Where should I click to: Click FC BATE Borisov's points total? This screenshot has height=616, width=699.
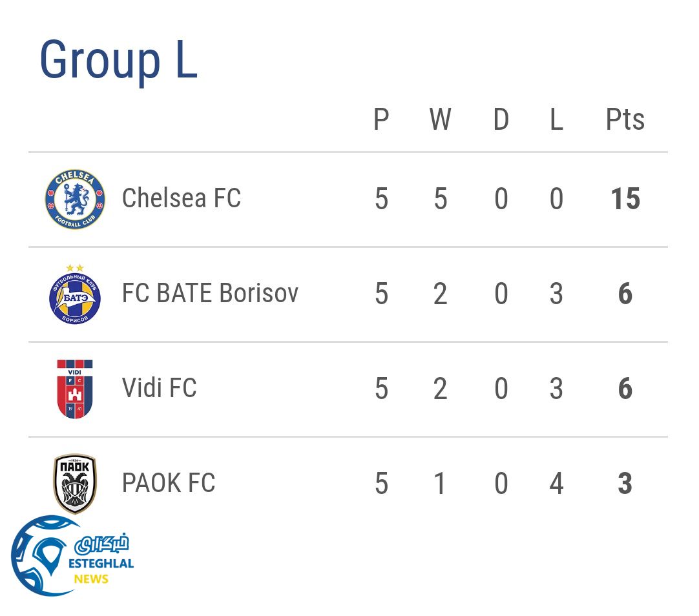click(625, 294)
